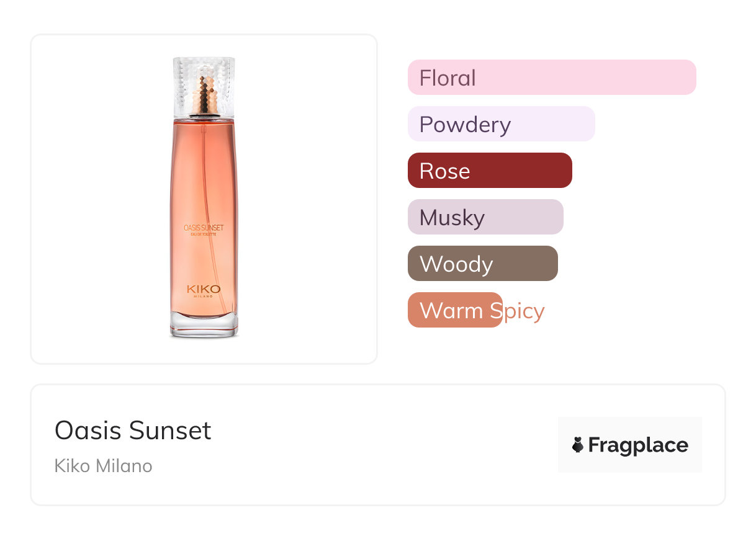Click the KIKO logo on the bottle
Viewport: 756px width, 536px height.
[203, 288]
